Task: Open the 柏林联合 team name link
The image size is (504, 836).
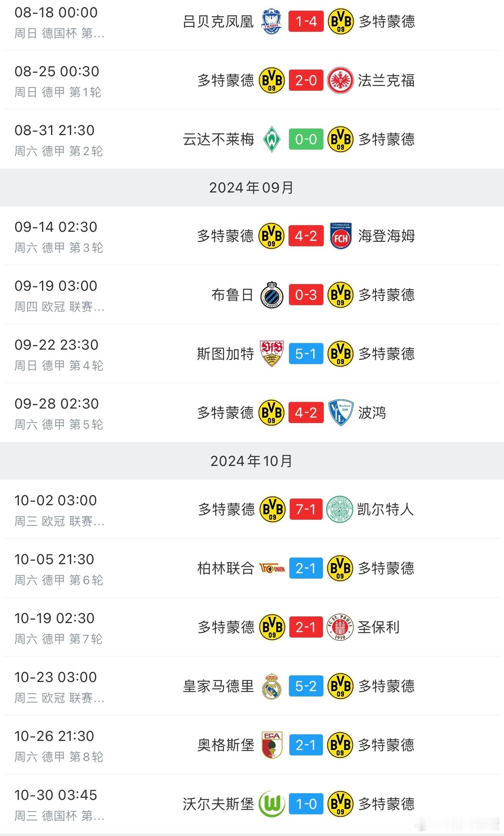Action: 226,568
